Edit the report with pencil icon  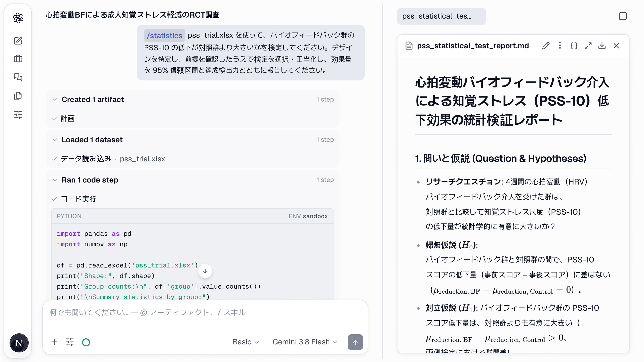[546, 46]
